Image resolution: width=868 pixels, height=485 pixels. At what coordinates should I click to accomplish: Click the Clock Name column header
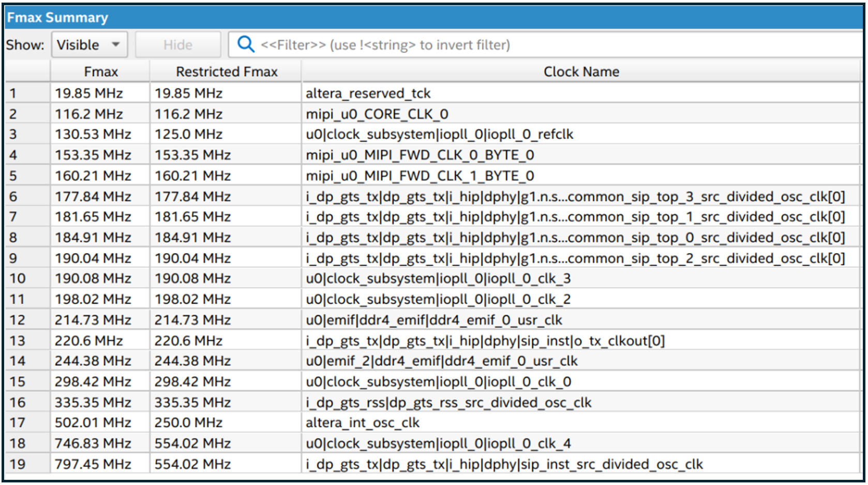[x=580, y=71]
